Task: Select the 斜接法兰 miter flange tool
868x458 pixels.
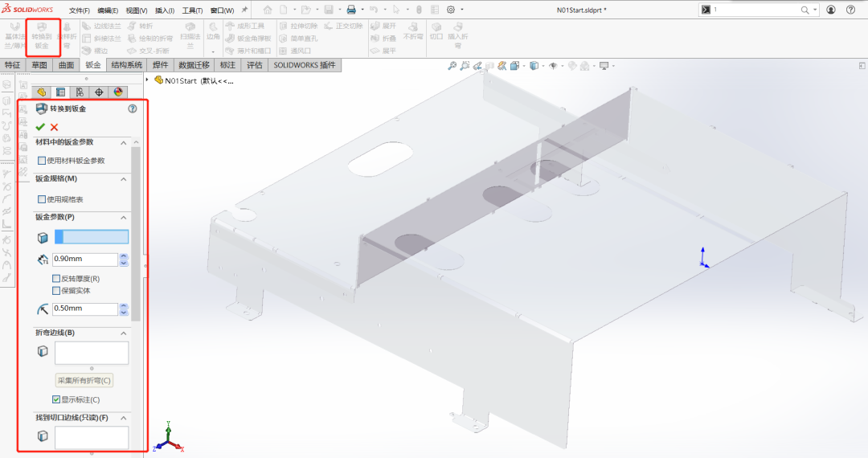Action: click(x=102, y=39)
